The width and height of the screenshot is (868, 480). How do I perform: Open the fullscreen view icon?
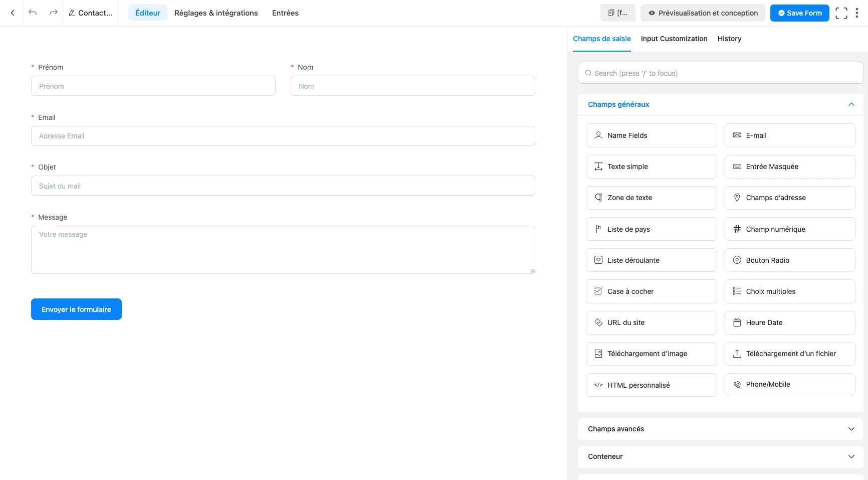tap(842, 13)
